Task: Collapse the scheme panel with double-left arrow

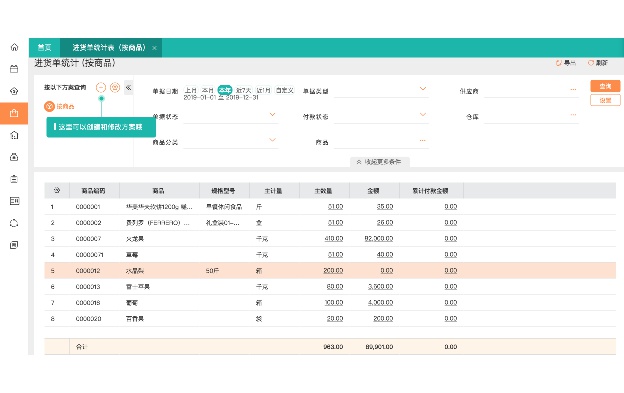Action: (129, 88)
